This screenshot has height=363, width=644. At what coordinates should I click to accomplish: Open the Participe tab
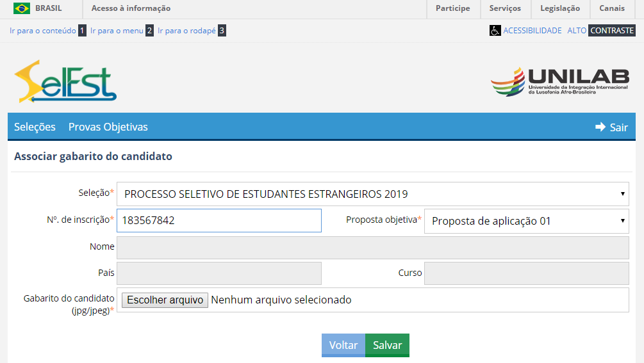point(452,8)
